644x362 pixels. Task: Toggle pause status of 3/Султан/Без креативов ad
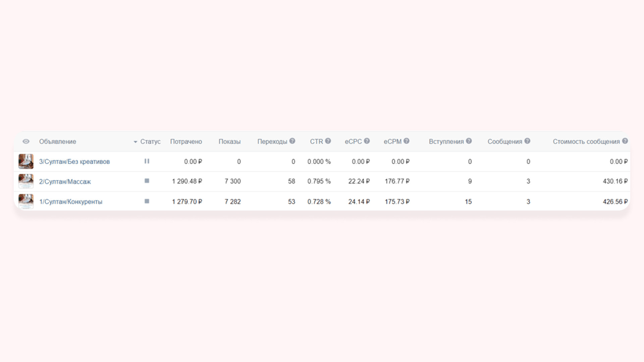click(147, 161)
